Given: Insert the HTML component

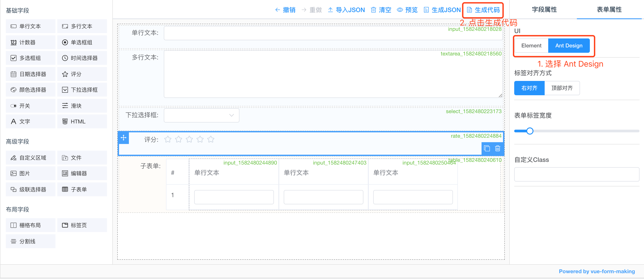Looking at the screenshot, I should 82,121.
